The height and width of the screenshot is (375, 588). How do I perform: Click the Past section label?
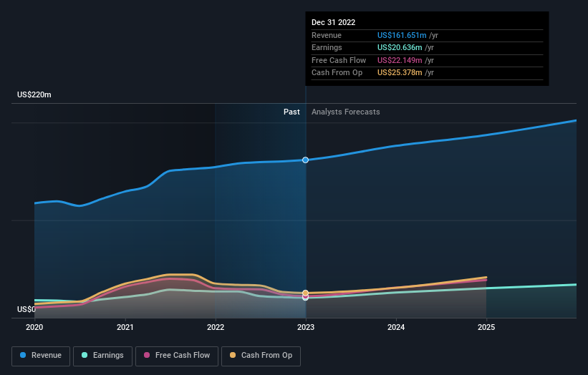[x=291, y=112]
